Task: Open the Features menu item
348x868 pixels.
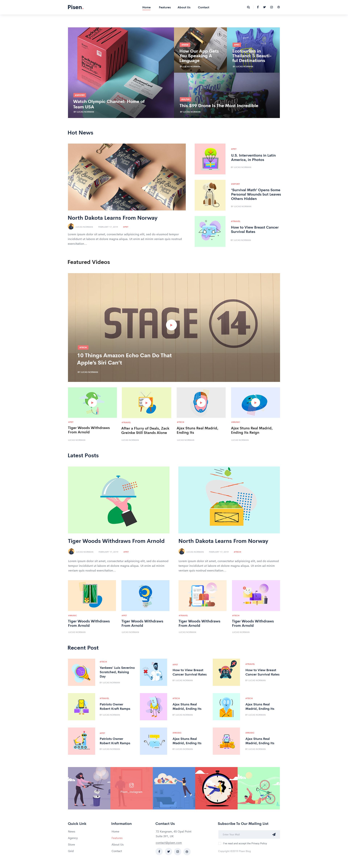Action: [x=165, y=7]
